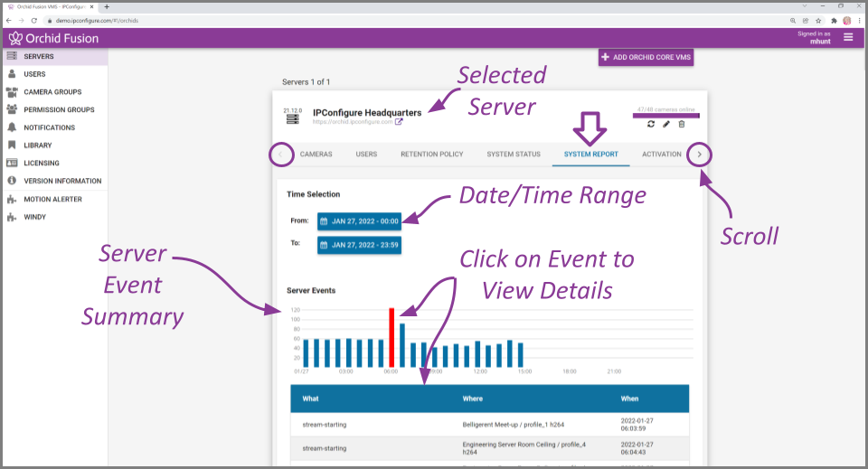Open browser extensions puzzle icon

click(834, 21)
